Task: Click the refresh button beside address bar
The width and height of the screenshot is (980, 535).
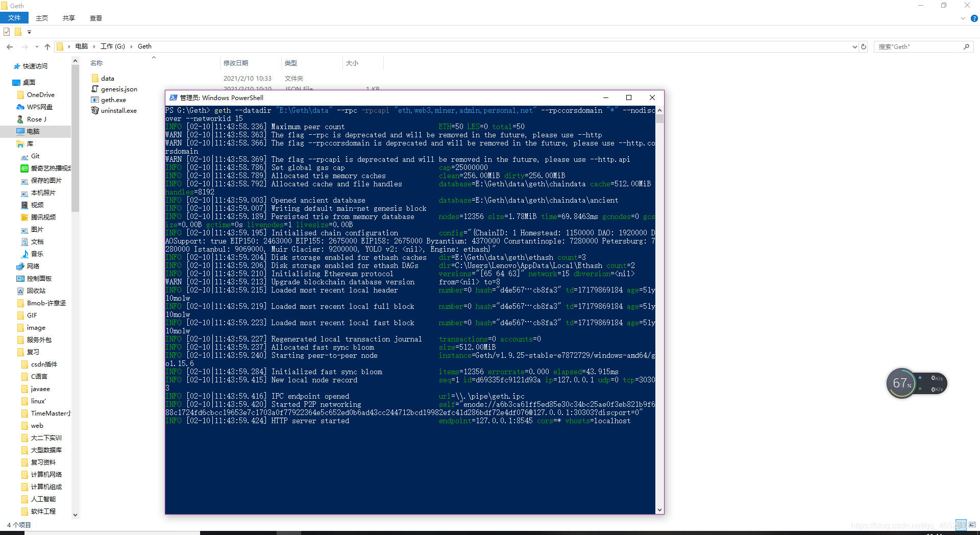Action: point(864,46)
